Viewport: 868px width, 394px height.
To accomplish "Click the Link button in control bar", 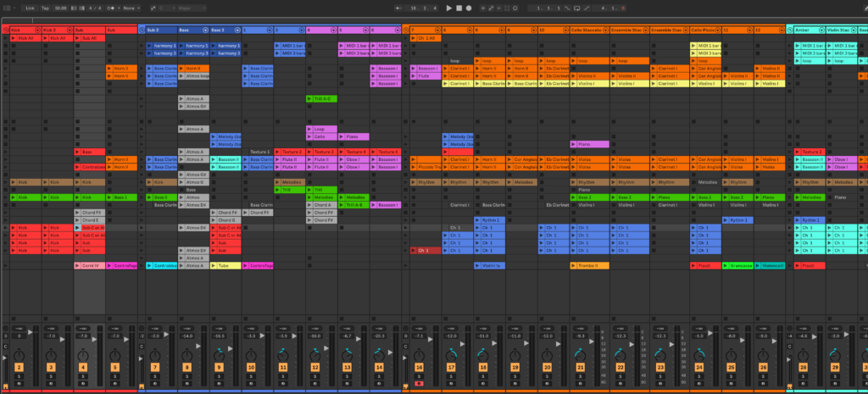I will point(31,8).
